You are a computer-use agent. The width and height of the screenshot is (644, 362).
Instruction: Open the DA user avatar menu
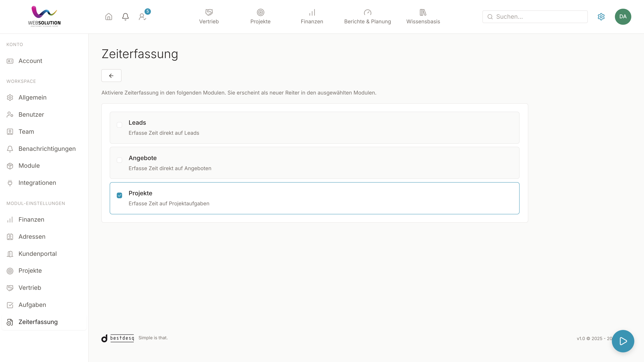[x=623, y=17]
